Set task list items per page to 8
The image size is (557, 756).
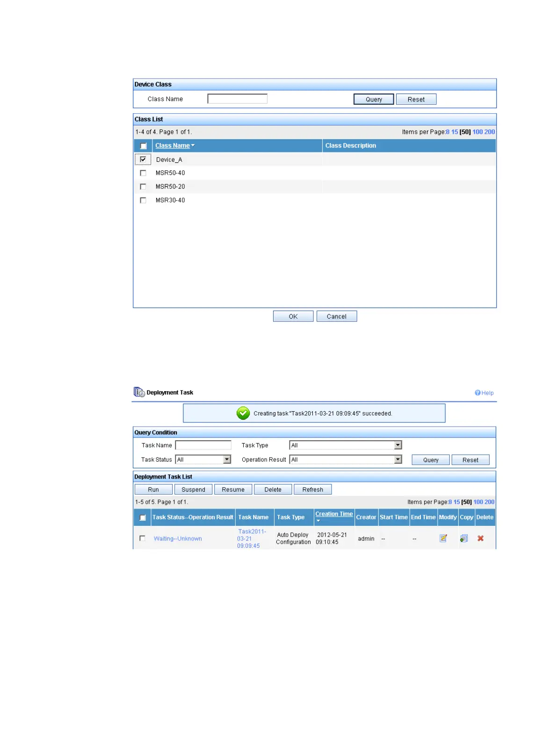click(x=450, y=502)
